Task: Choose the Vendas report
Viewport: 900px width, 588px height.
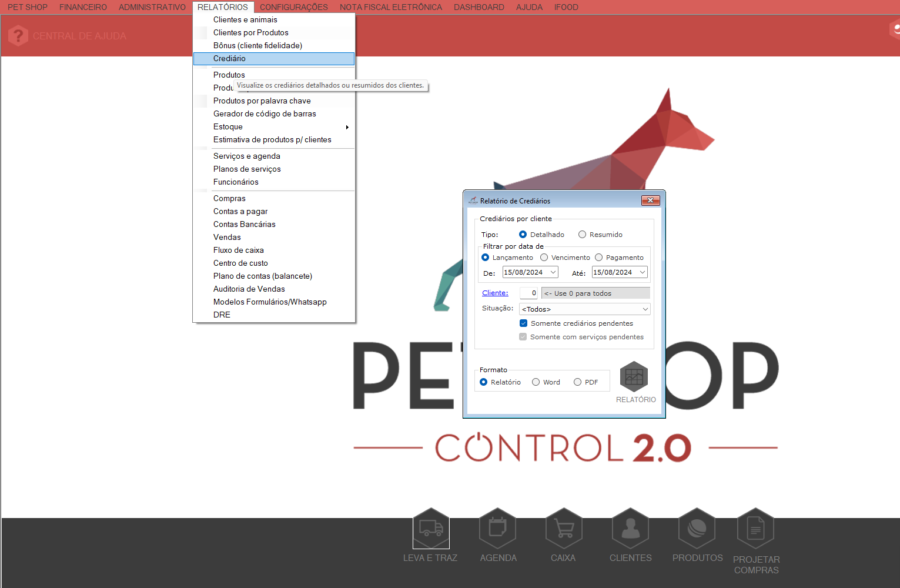Action: coord(274,238)
